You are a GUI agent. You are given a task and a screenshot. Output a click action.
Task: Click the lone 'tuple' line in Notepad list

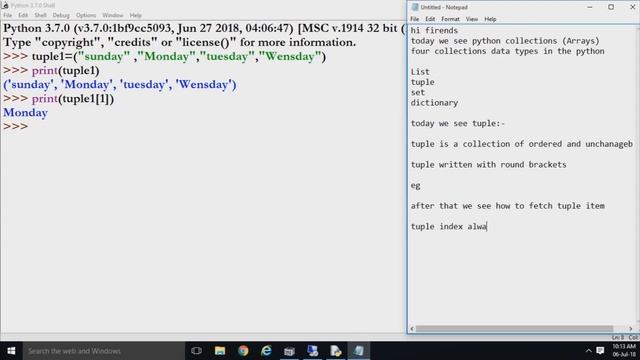click(422, 82)
